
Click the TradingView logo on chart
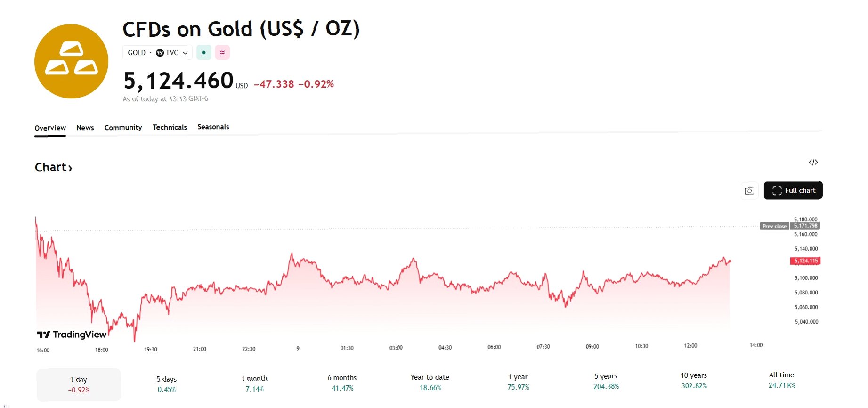[72, 335]
